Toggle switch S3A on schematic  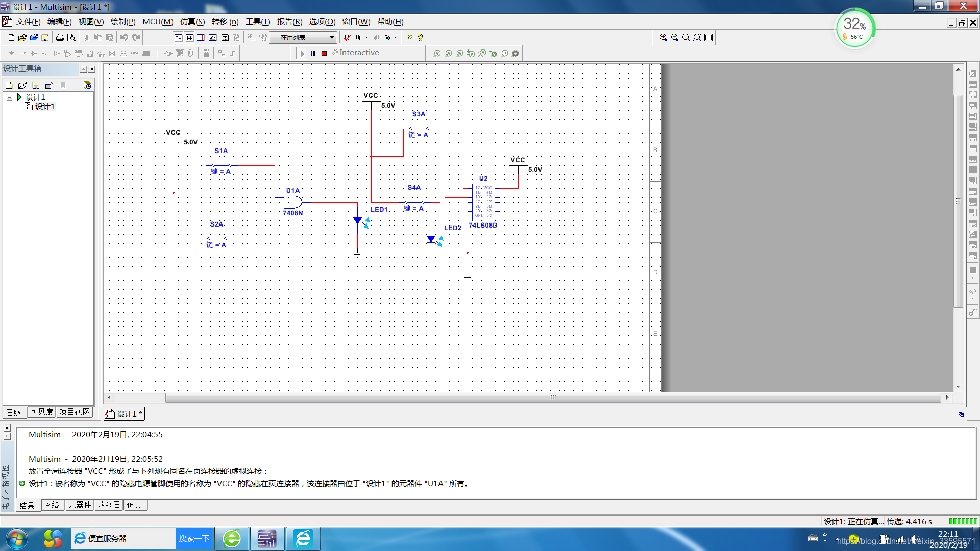click(419, 129)
